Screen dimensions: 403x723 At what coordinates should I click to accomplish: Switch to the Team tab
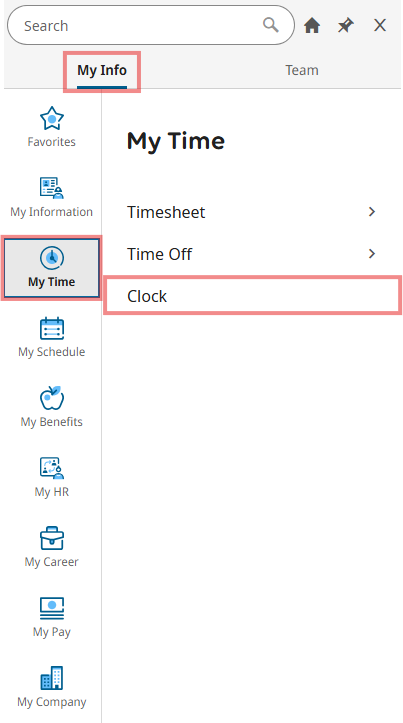click(302, 70)
